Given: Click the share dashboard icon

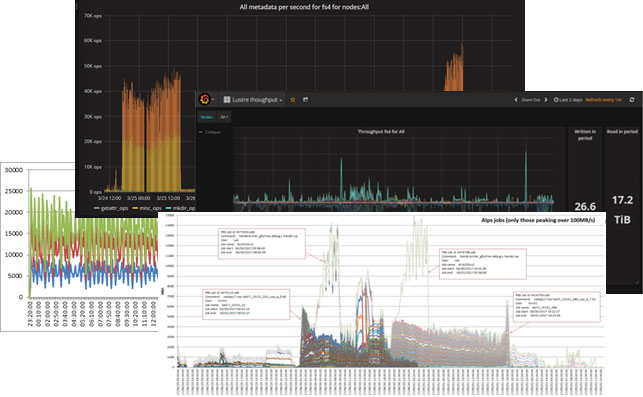Looking at the screenshot, I should [x=306, y=100].
